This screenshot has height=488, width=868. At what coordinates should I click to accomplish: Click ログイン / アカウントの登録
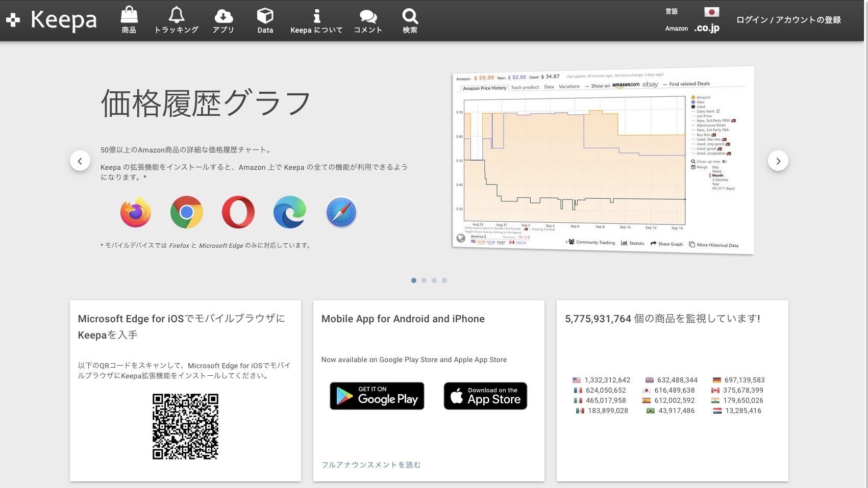tap(789, 19)
